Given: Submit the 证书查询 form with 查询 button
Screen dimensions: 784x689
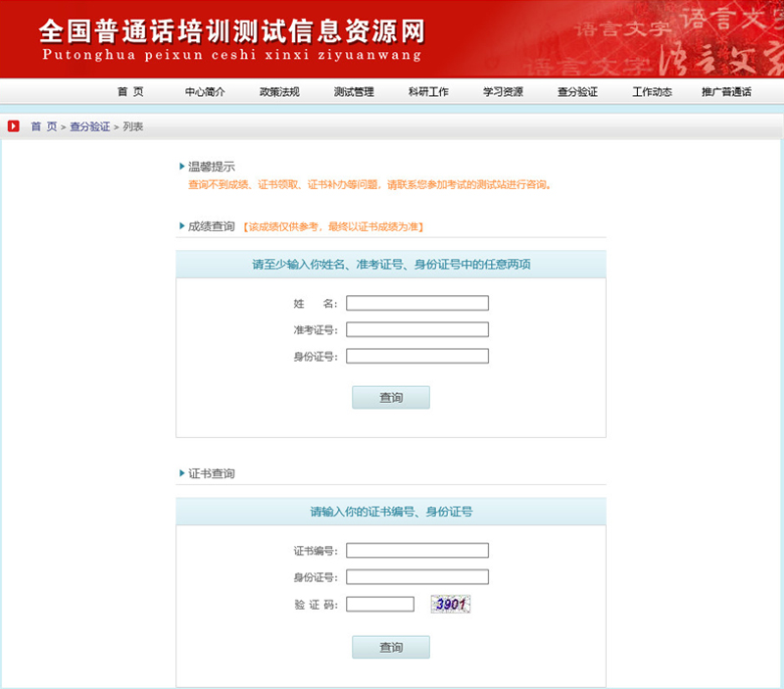Looking at the screenshot, I should [391, 648].
